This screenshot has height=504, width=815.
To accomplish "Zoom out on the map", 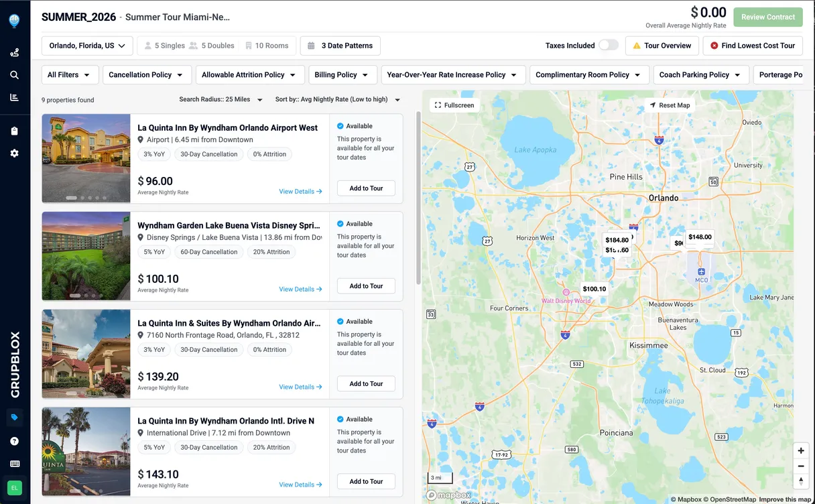I will [801, 466].
